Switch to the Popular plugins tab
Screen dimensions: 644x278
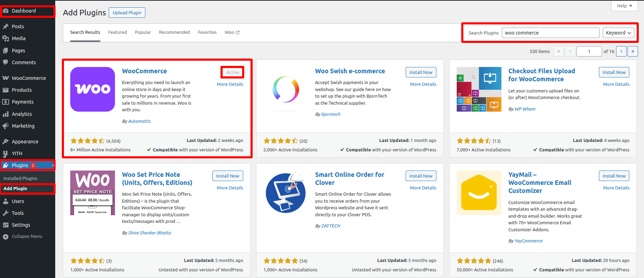coord(143,32)
